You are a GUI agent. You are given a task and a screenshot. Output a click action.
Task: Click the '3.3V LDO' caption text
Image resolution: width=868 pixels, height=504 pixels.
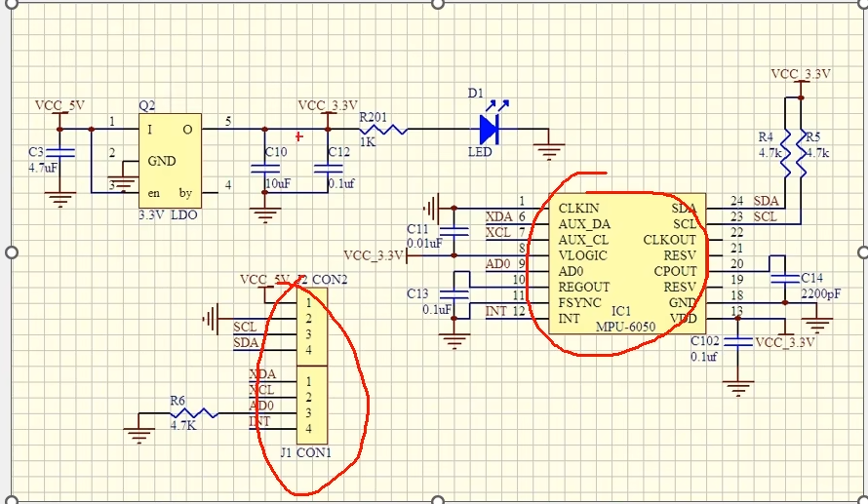(x=168, y=215)
